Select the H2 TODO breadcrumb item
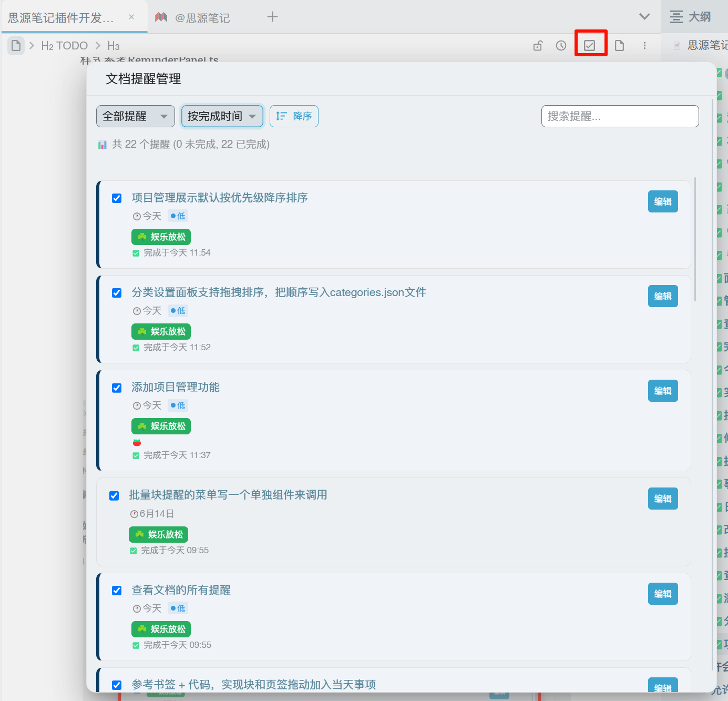The height and width of the screenshot is (701, 728). tap(65, 46)
